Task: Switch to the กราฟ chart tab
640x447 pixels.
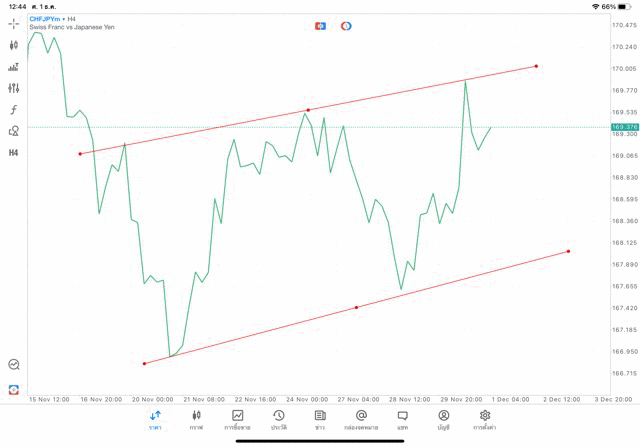Action: pos(196,420)
